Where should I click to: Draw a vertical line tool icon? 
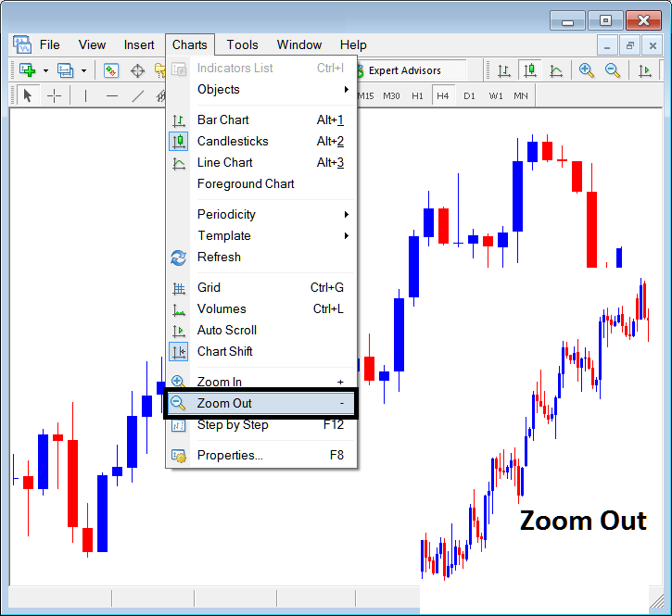[85, 95]
